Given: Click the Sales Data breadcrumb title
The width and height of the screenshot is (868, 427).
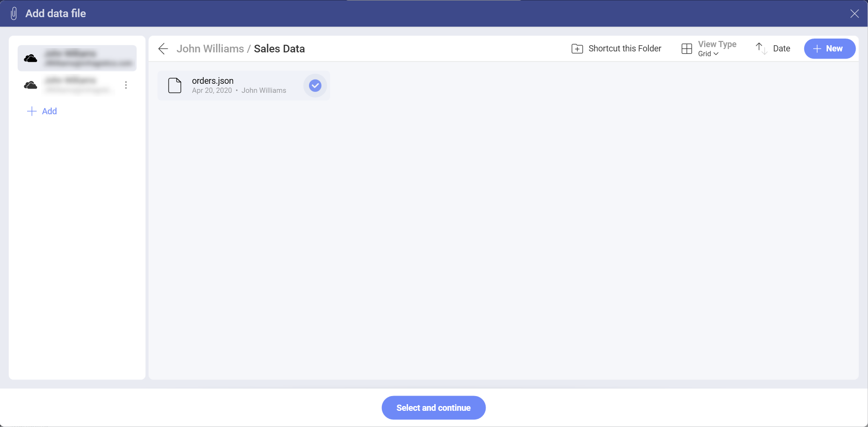Looking at the screenshot, I should (279, 49).
